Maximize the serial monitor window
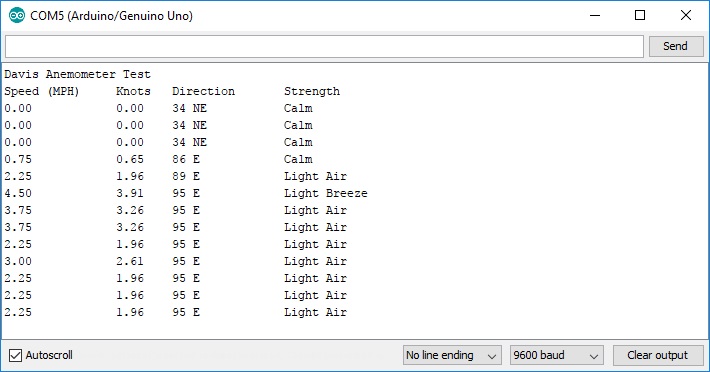710x372 pixels. coord(640,15)
